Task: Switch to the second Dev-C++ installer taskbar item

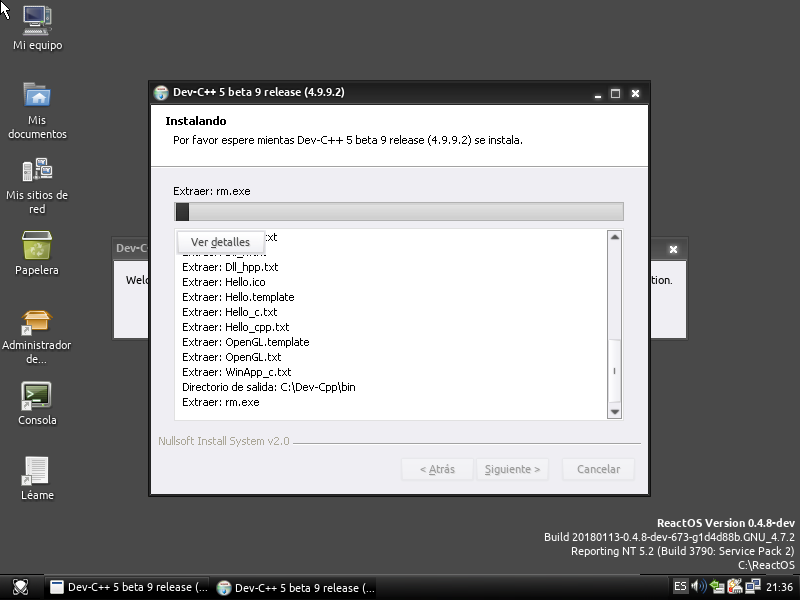Action: (x=296, y=588)
